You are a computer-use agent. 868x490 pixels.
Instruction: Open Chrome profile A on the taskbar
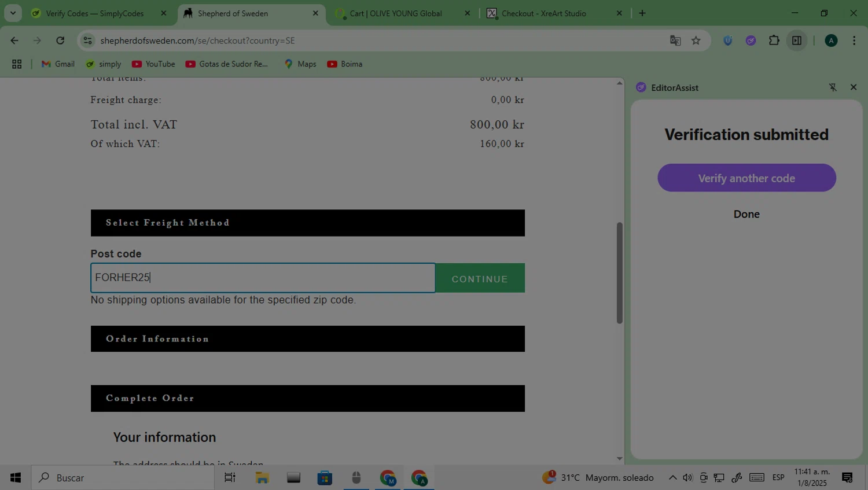(x=419, y=477)
